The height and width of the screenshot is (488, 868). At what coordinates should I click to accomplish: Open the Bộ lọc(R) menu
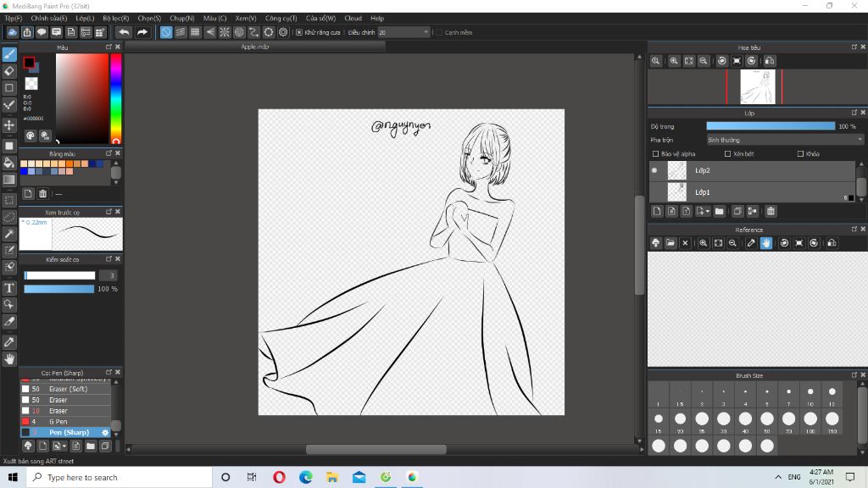pyautogui.click(x=115, y=19)
